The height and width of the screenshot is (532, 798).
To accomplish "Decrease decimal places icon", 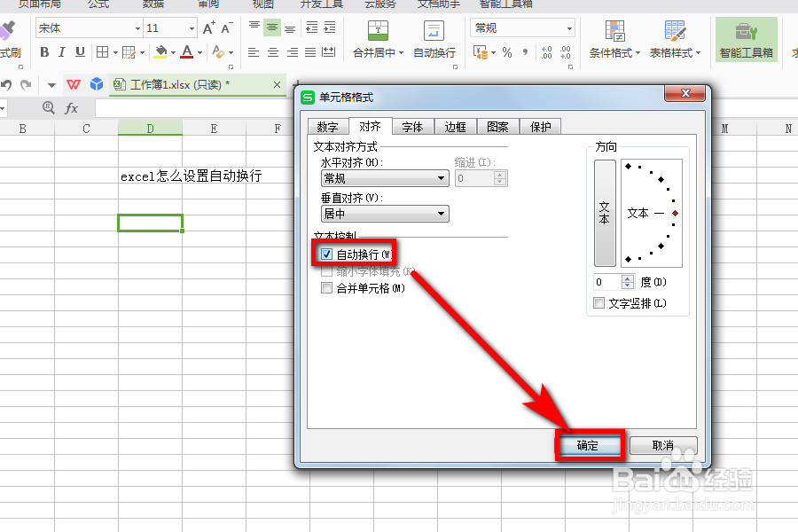I will click(566, 52).
